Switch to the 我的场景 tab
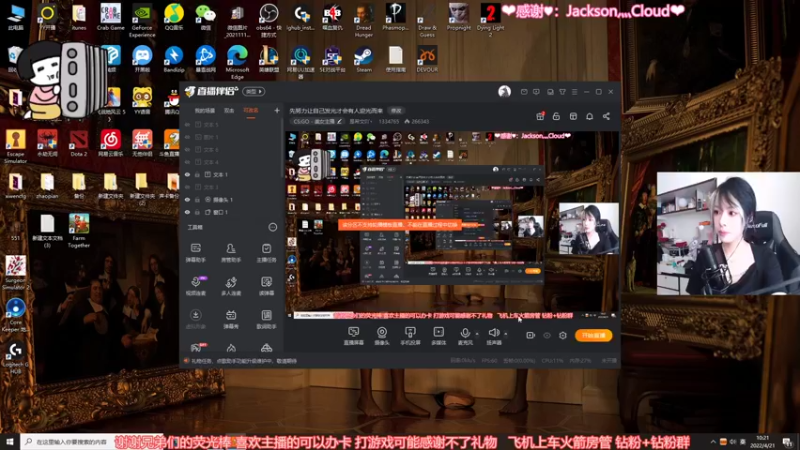Screen dimensions: 800x450 click(x=205, y=110)
